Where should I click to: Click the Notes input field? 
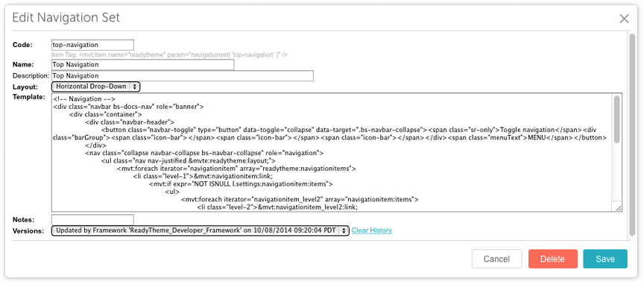pyautogui.click(x=93, y=219)
